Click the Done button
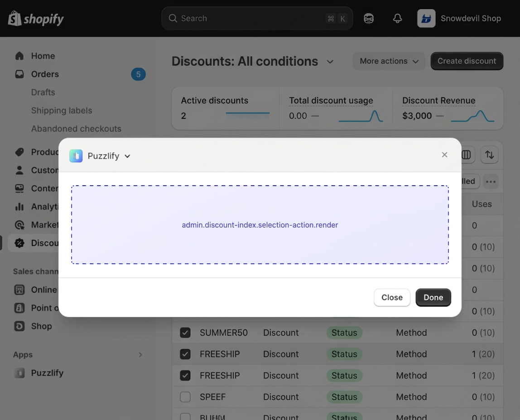 [433, 297]
